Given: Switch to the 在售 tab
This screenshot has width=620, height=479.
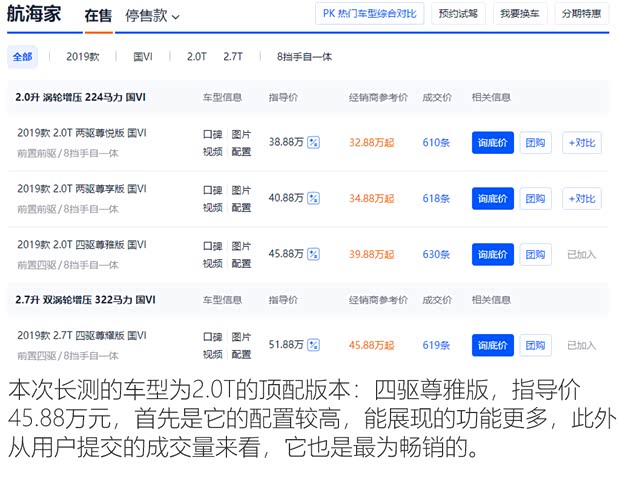Looking at the screenshot, I should tap(98, 16).
